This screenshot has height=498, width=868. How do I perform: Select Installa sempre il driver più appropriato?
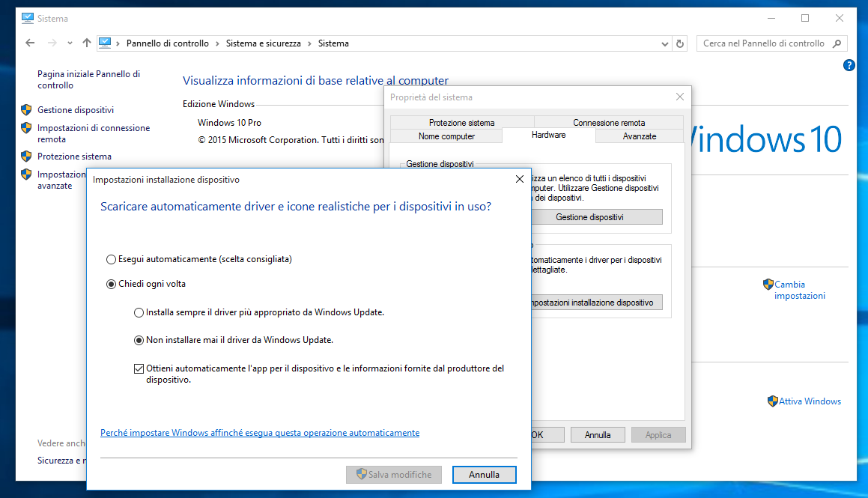[259, 312]
